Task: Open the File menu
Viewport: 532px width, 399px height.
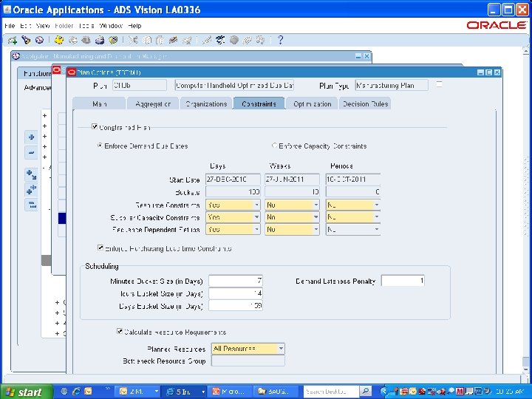Action: coord(10,26)
